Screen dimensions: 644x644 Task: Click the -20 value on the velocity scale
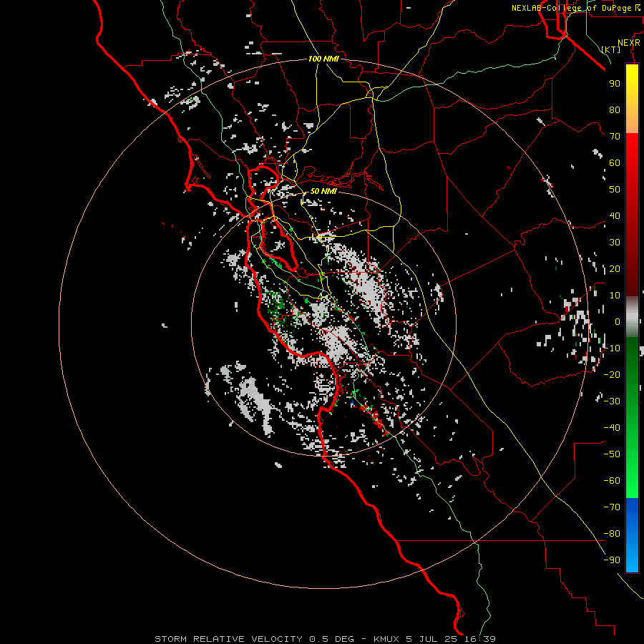(x=612, y=374)
